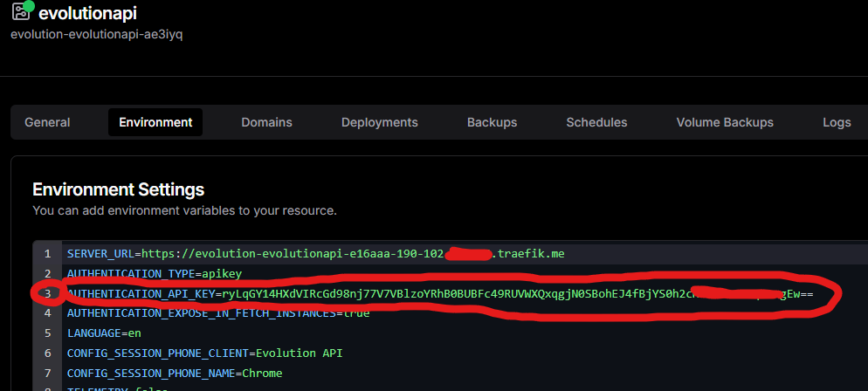The image size is (868, 391).
Task: Click the Environment Settings heading
Action: click(118, 189)
